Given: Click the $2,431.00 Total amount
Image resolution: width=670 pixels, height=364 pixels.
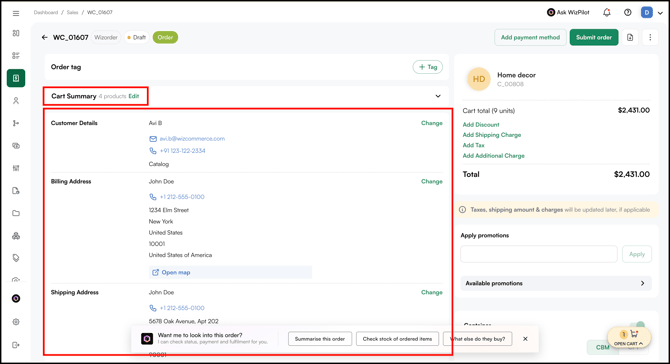Looking at the screenshot, I should [632, 174].
